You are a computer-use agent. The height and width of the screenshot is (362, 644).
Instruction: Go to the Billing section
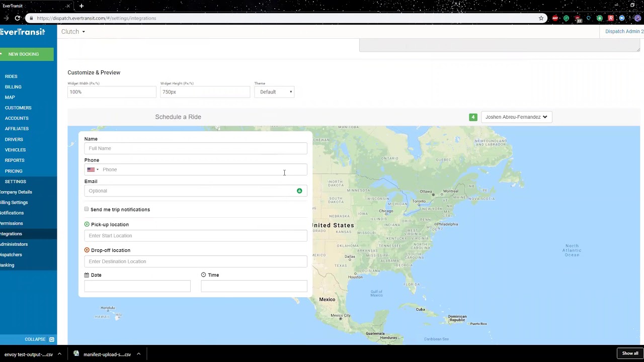click(13, 87)
